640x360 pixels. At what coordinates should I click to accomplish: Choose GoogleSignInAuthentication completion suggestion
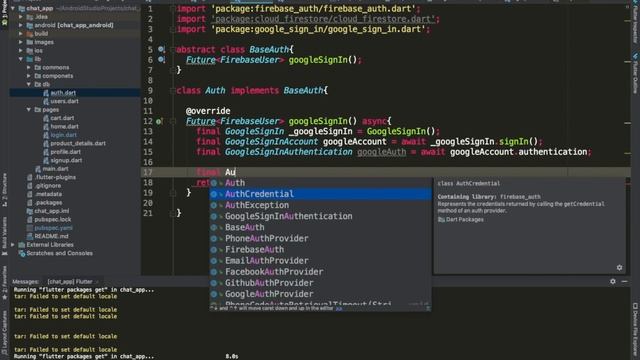pos(320,216)
